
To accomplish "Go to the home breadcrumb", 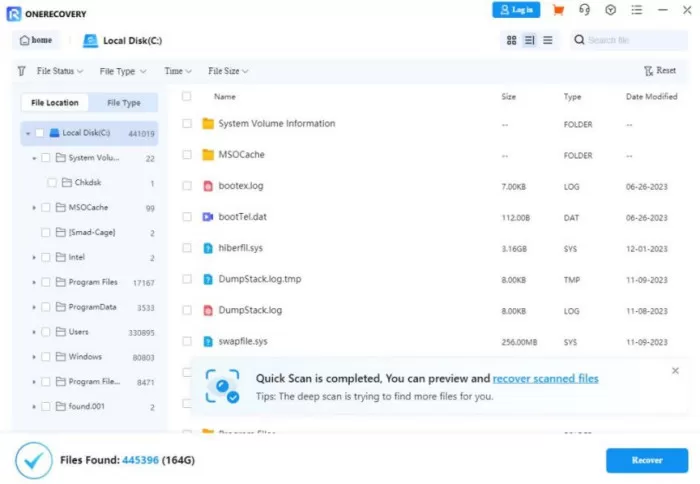I will click(x=36, y=40).
